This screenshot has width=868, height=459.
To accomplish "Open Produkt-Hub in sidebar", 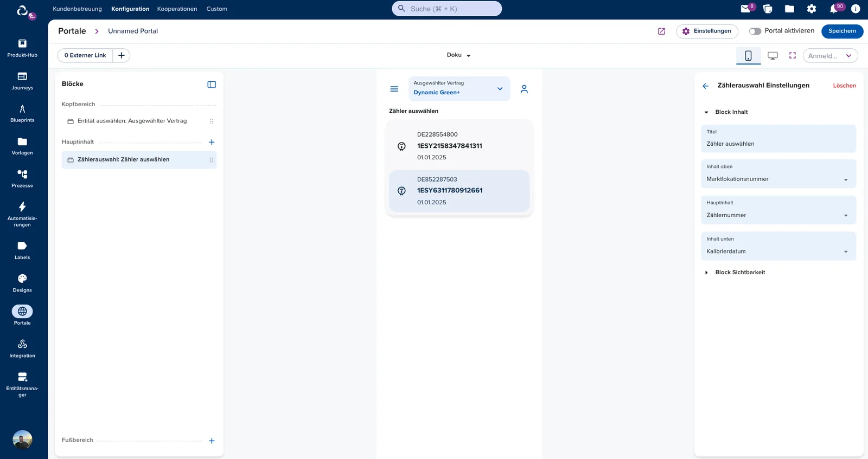I will (22, 48).
